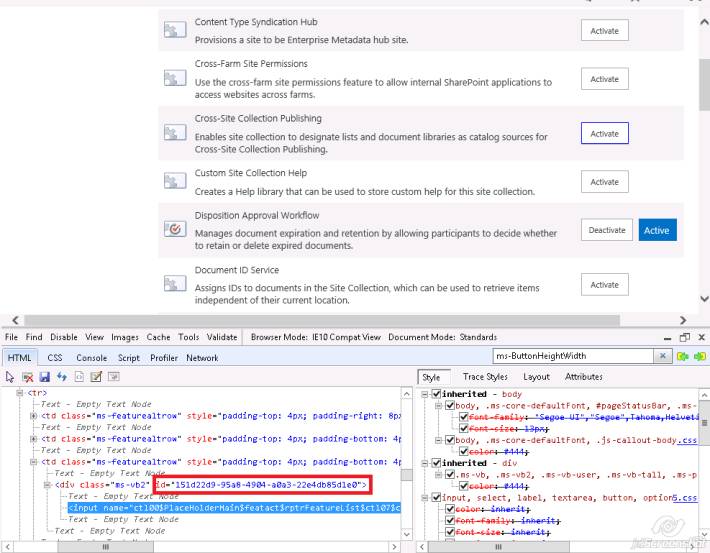
Task: Open the File menu in developer tools
Action: [x=11, y=337]
